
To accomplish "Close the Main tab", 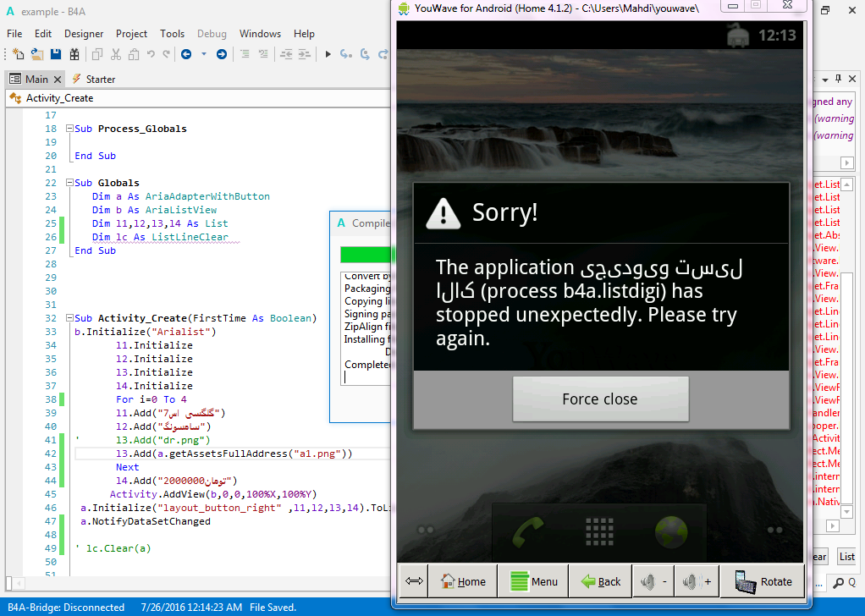I will click(x=58, y=80).
